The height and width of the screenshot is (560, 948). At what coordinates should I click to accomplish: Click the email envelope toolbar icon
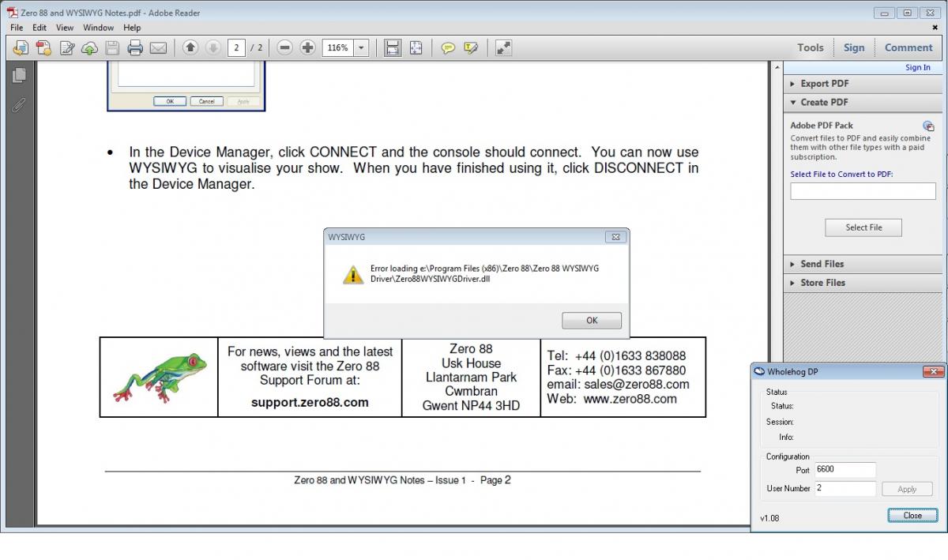(x=158, y=48)
